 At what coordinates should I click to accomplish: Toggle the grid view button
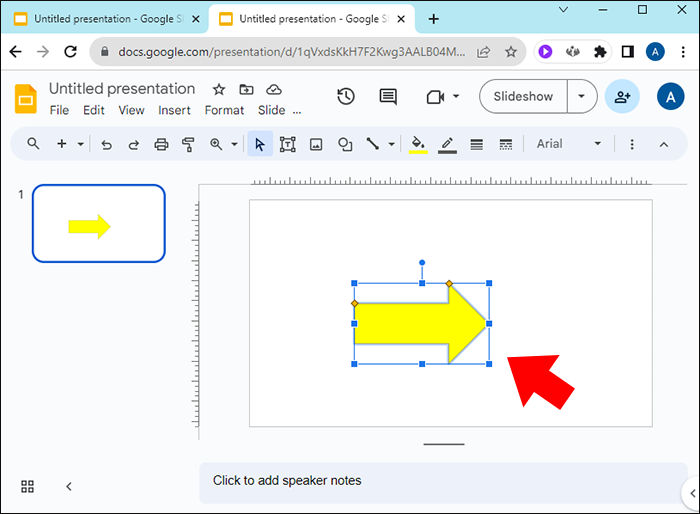27,486
